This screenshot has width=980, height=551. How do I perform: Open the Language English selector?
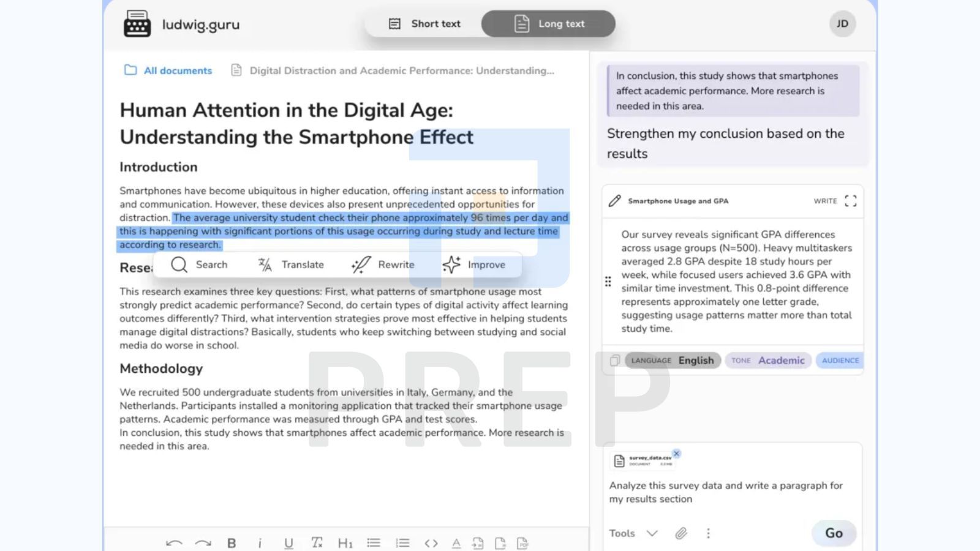[x=673, y=361]
